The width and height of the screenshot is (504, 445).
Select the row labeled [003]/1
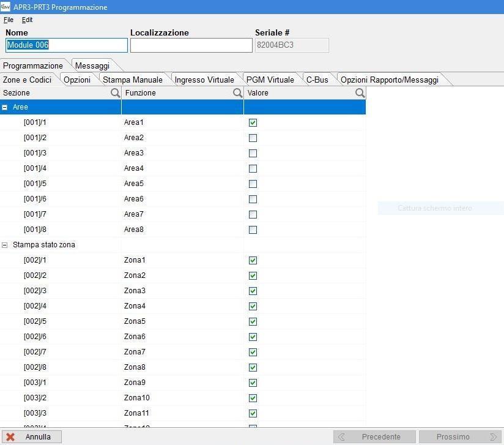pos(182,383)
